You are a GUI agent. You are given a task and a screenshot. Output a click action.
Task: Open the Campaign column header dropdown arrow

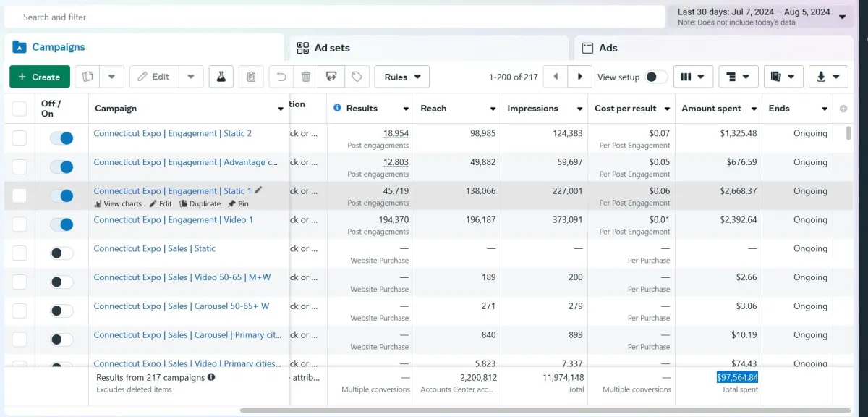click(x=281, y=109)
